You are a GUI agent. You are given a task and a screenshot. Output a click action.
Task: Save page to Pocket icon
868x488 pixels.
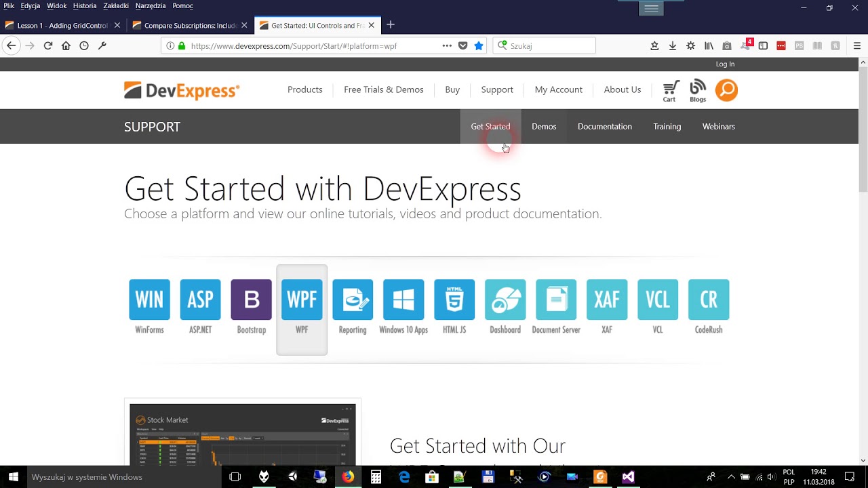point(463,46)
